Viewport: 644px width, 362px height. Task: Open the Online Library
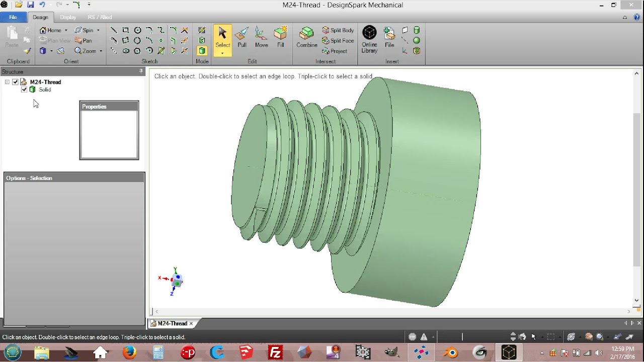tap(369, 39)
